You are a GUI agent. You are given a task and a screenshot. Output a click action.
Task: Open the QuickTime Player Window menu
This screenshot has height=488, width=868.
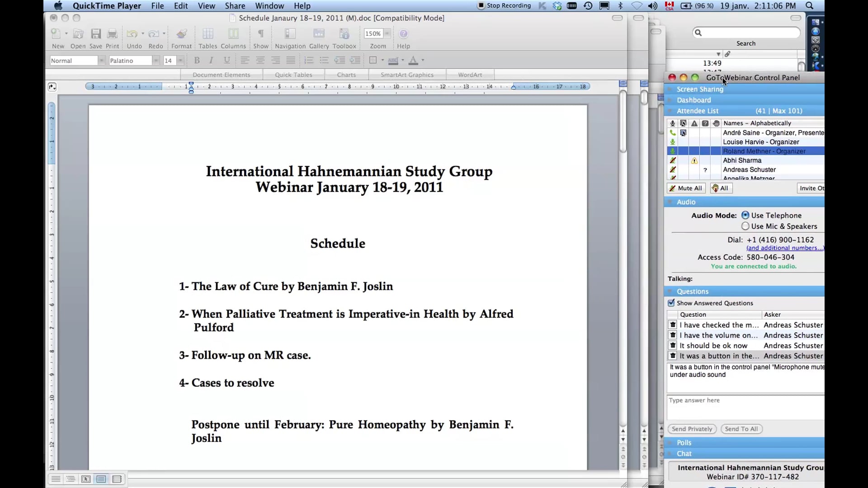point(269,6)
